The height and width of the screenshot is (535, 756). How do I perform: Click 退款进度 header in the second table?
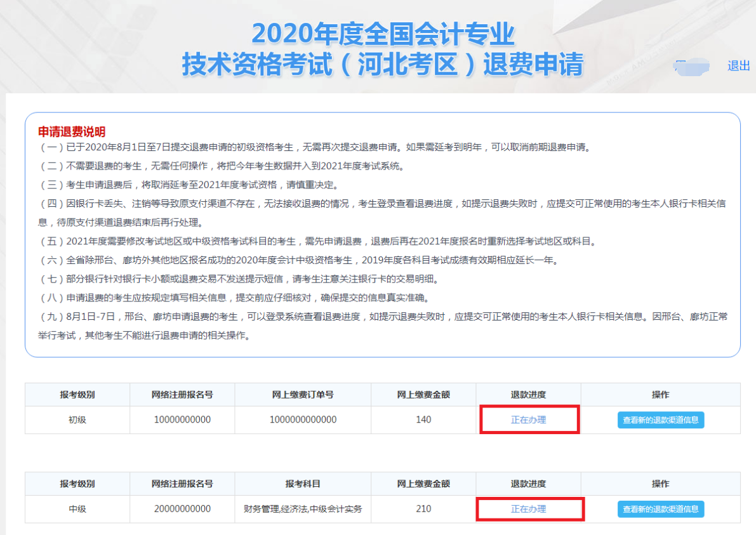pos(528,484)
